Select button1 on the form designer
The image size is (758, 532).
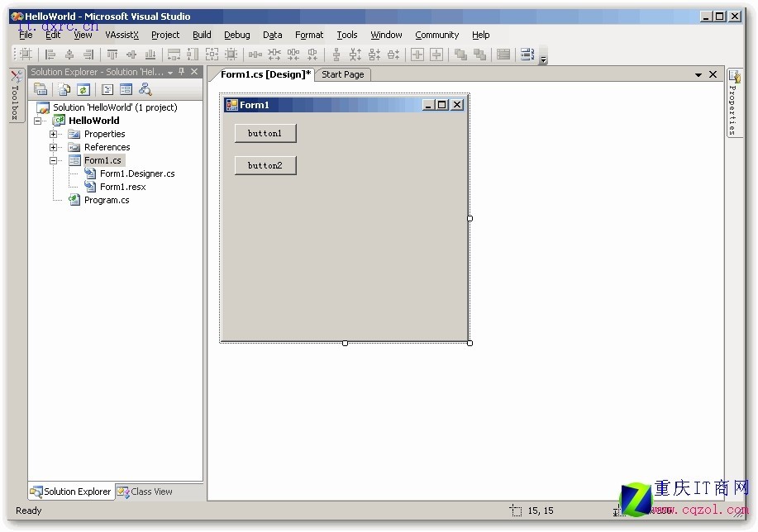265,133
